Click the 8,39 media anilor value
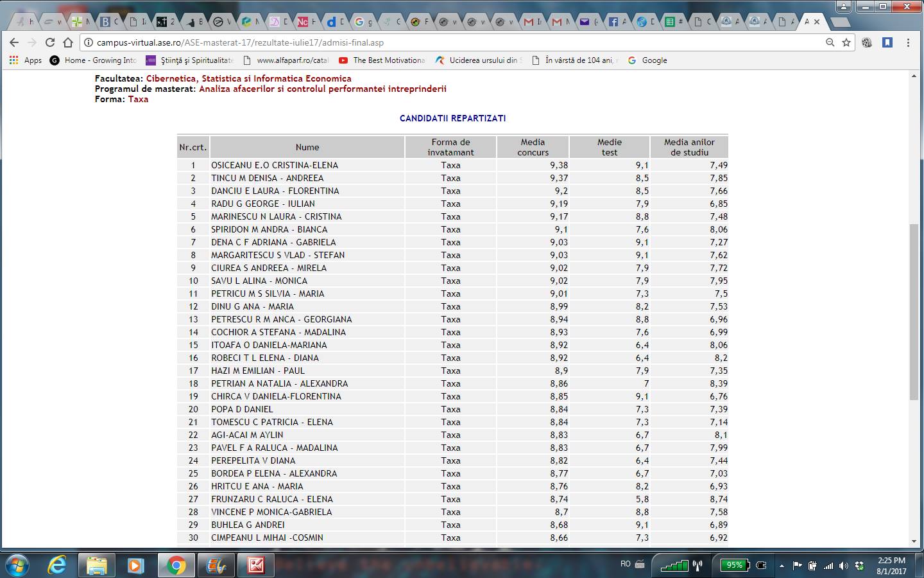 coord(719,383)
